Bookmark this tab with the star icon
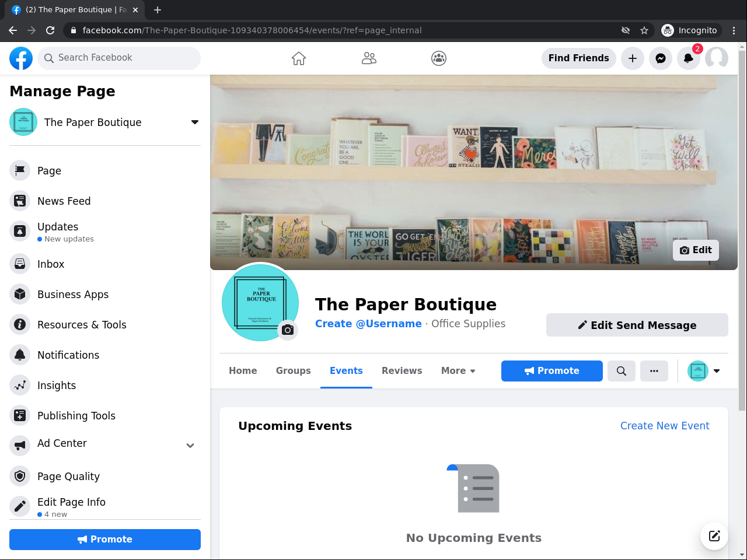747x560 pixels. click(644, 30)
